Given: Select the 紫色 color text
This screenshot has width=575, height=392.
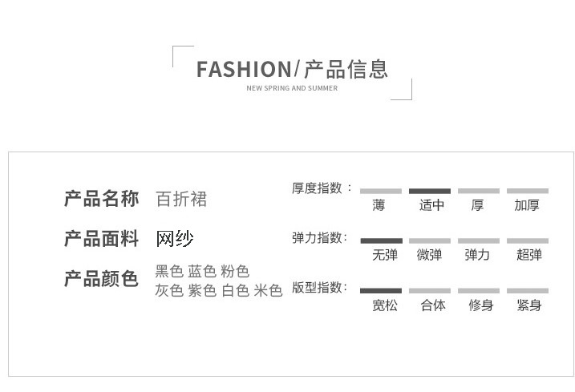Looking at the screenshot, I should coord(201,290).
